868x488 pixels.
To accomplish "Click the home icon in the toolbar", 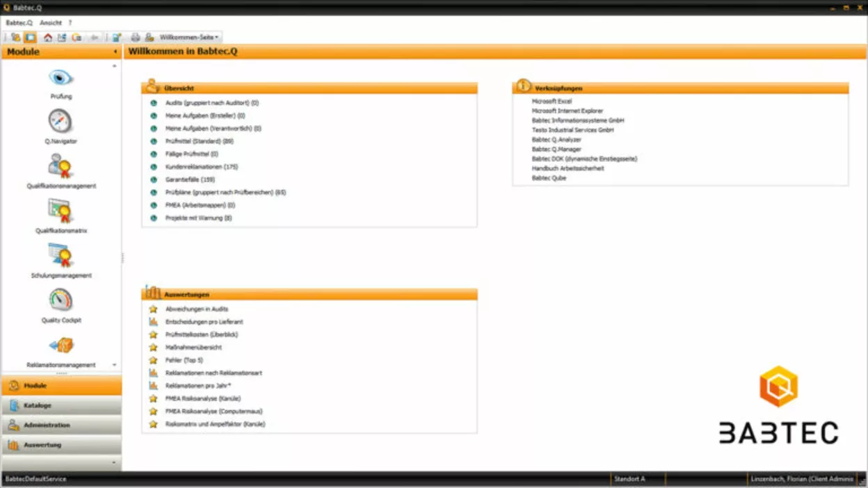I will pos(48,38).
